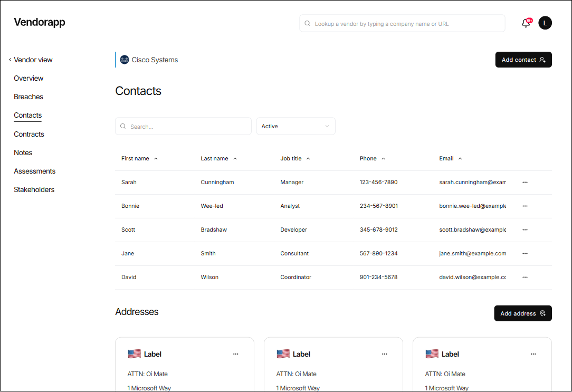Viewport: 572px width, 392px height.
Task: Open the menu on the last address card
Action: point(533,354)
